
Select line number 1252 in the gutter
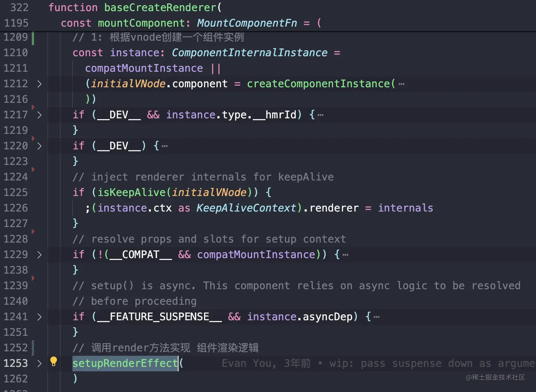point(16,348)
